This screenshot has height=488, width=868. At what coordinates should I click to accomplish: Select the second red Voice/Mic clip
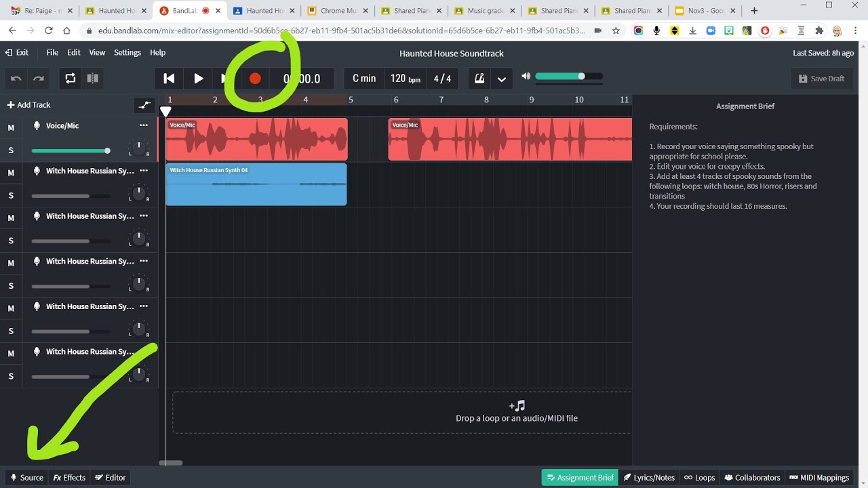(510, 140)
